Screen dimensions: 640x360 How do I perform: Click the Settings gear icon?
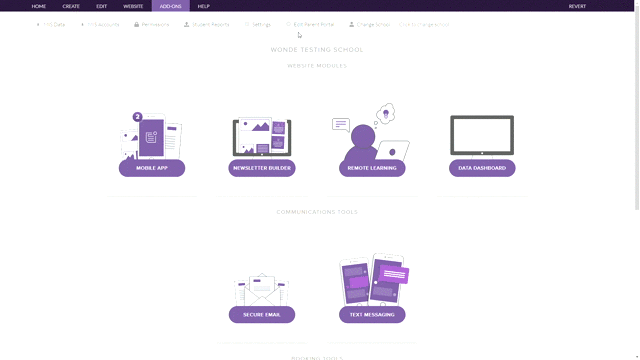coord(247,24)
